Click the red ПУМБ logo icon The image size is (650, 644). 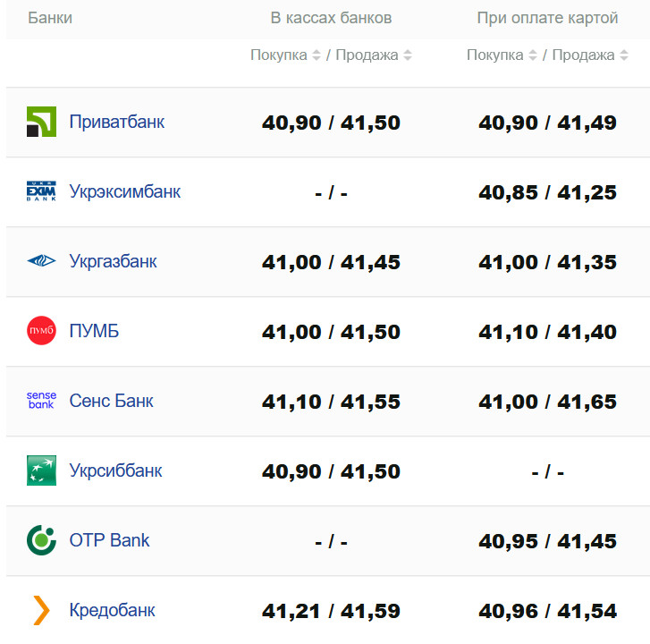click(41, 331)
